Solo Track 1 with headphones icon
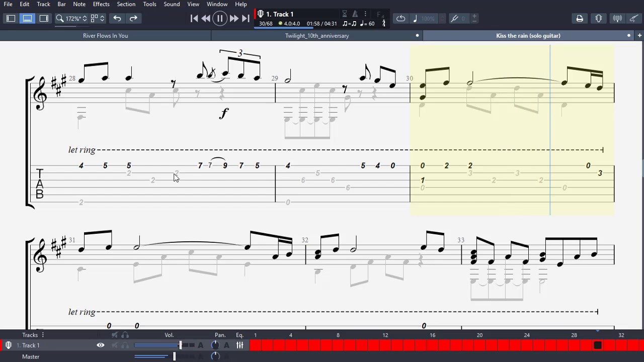The image size is (644, 362). (125, 345)
